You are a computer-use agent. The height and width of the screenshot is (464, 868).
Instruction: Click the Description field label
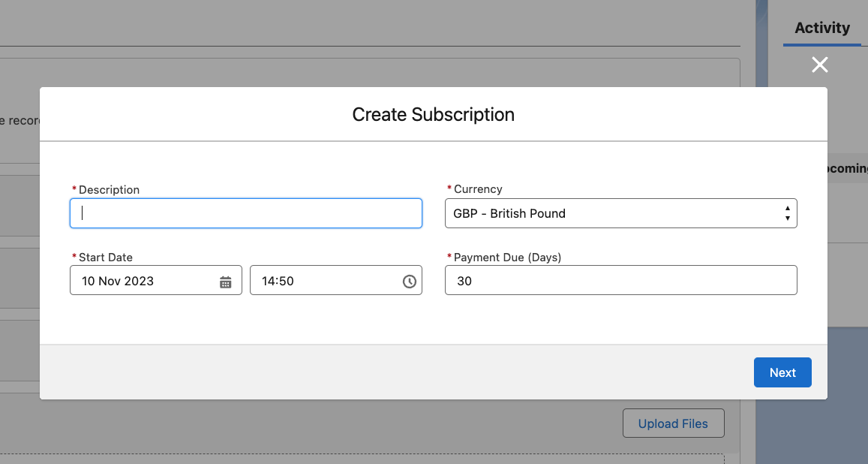109,190
